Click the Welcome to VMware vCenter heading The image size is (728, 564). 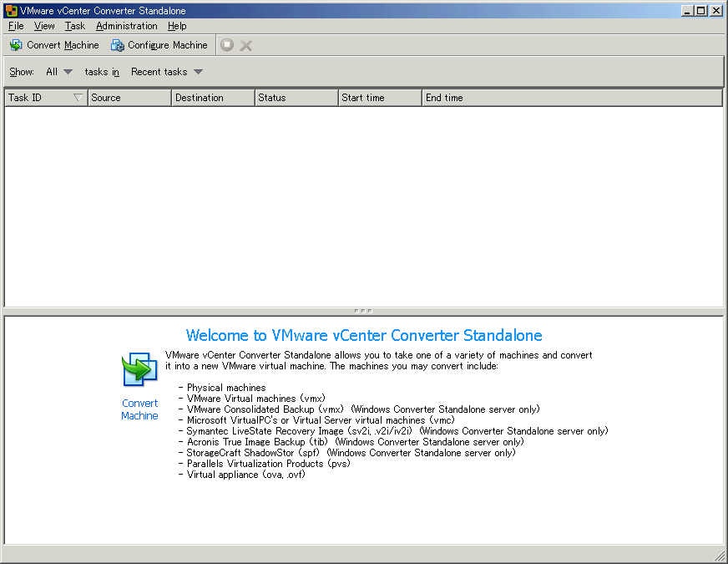[x=364, y=335]
